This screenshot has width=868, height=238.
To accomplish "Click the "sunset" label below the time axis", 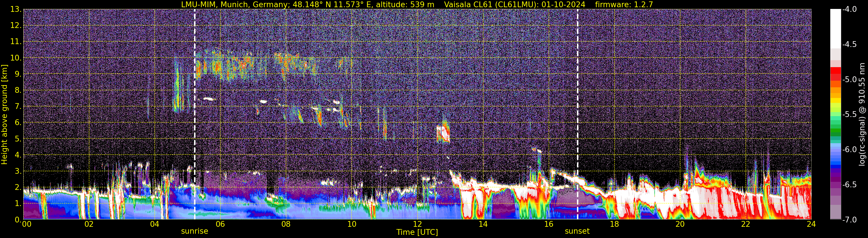I will [x=577, y=231].
